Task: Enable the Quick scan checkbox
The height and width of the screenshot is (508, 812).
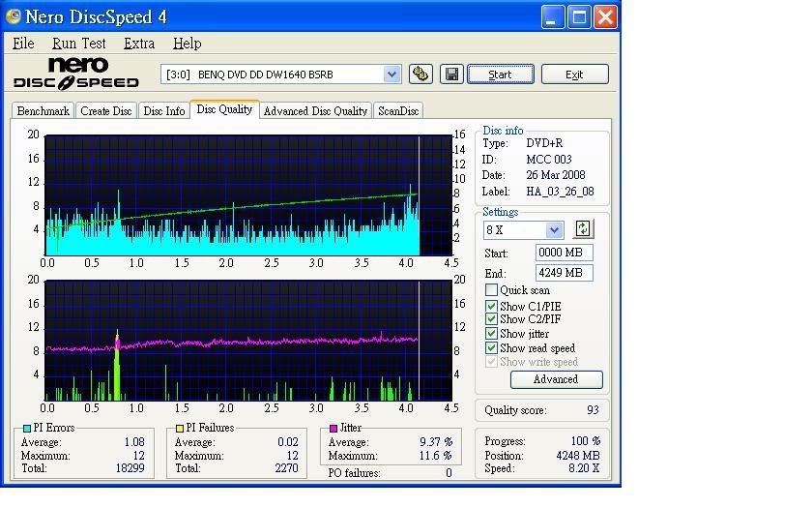Action: pyautogui.click(x=491, y=289)
